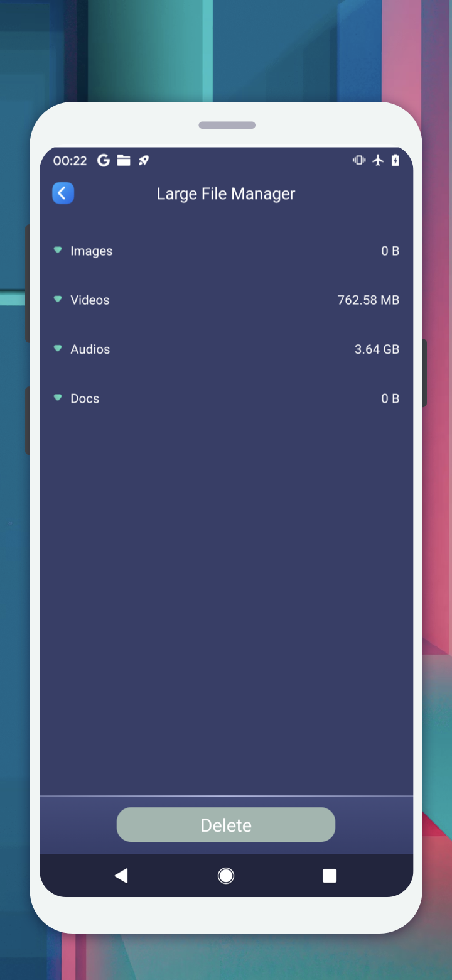Click the 3.64 GB audios size
This screenshot has width=452, height=980.
coord(377,349)
